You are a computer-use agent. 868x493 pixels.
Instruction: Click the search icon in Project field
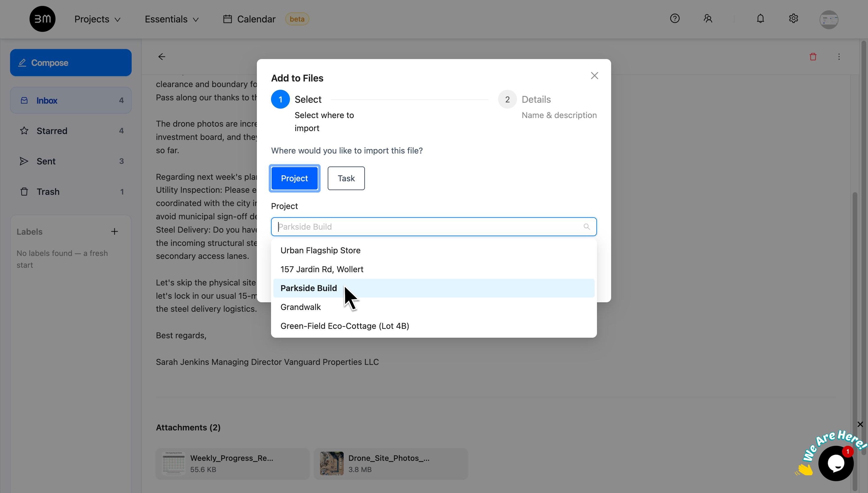click(587, 226)
